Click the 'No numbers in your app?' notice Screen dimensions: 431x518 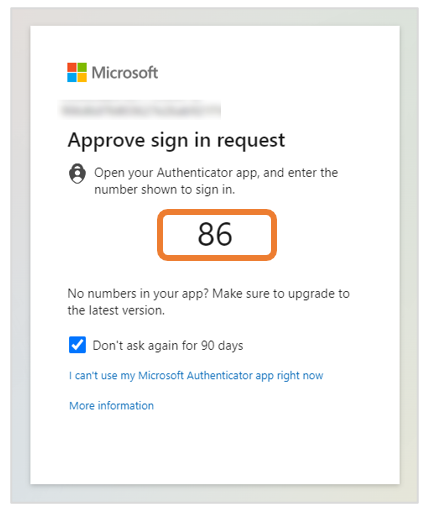coord(209,302)
